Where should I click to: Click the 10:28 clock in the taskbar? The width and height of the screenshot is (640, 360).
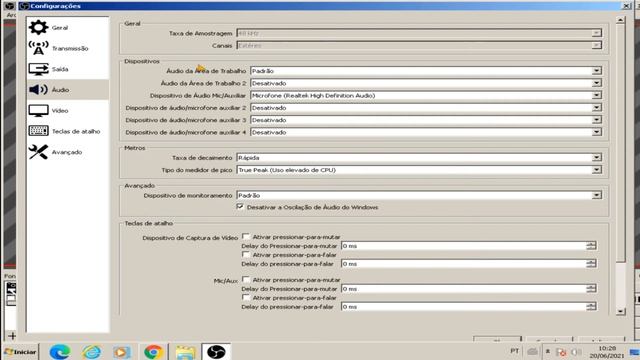point(607,348)
